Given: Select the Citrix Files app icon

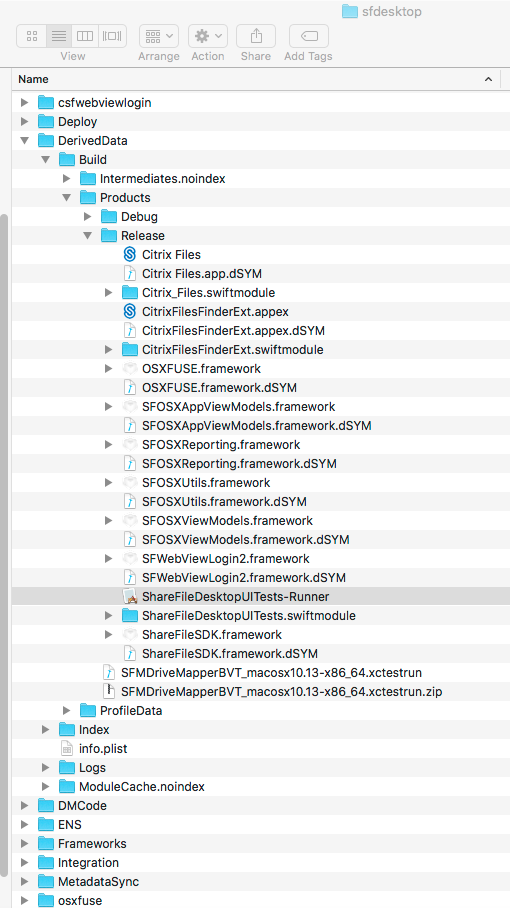Looking at the screenshot, I should click(130, 255).
